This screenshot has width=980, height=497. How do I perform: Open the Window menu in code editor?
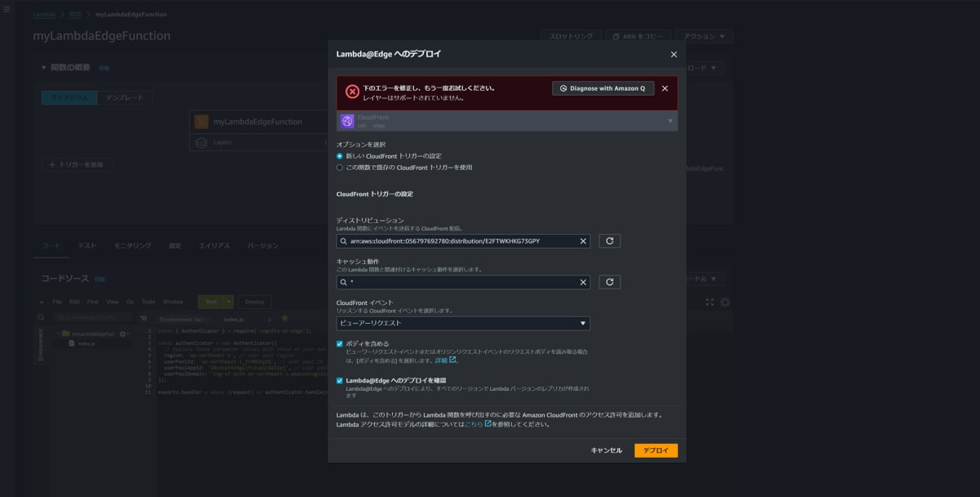pos(172,302)
